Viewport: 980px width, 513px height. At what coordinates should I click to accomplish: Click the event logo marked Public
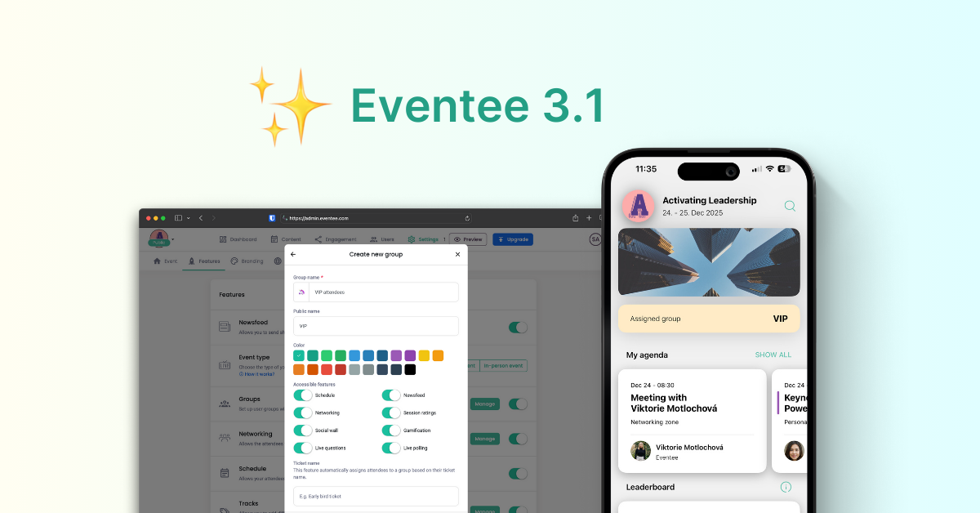158,238
